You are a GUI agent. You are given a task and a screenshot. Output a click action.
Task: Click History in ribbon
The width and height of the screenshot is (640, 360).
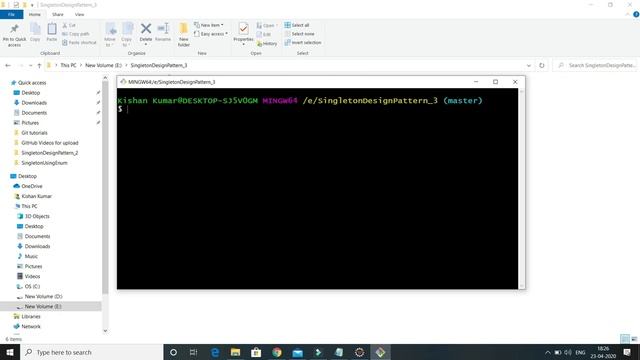(267, 43)
